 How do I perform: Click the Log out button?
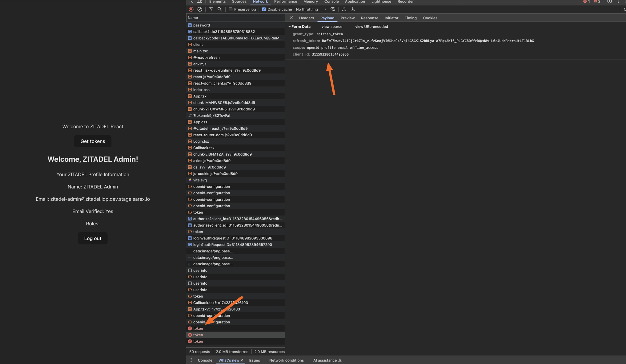pos(93,238)
